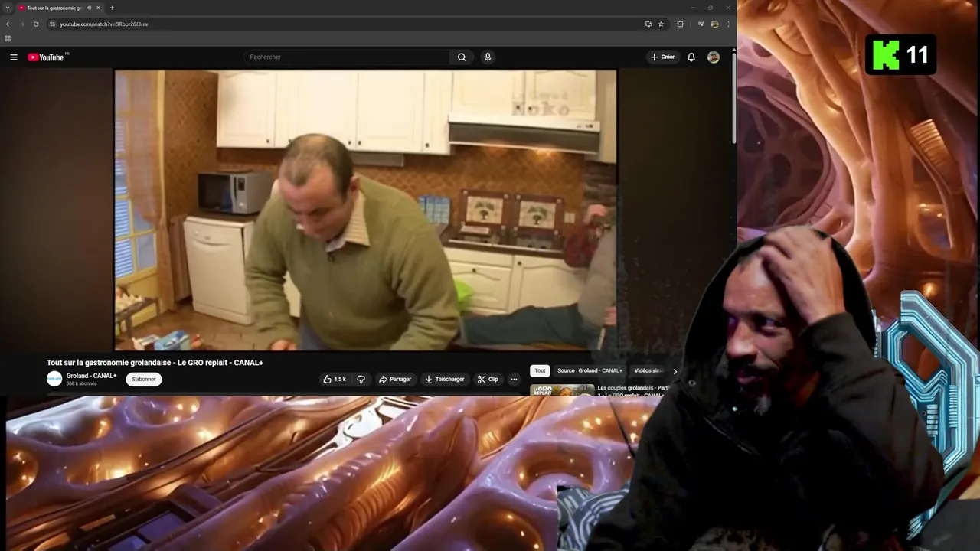
Task: Open the media control icon in toolbar
Action: (x=701, y=24)
